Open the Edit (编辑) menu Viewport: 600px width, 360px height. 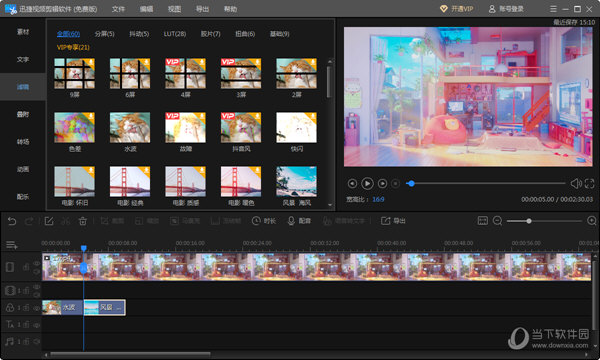pos(146,9)
